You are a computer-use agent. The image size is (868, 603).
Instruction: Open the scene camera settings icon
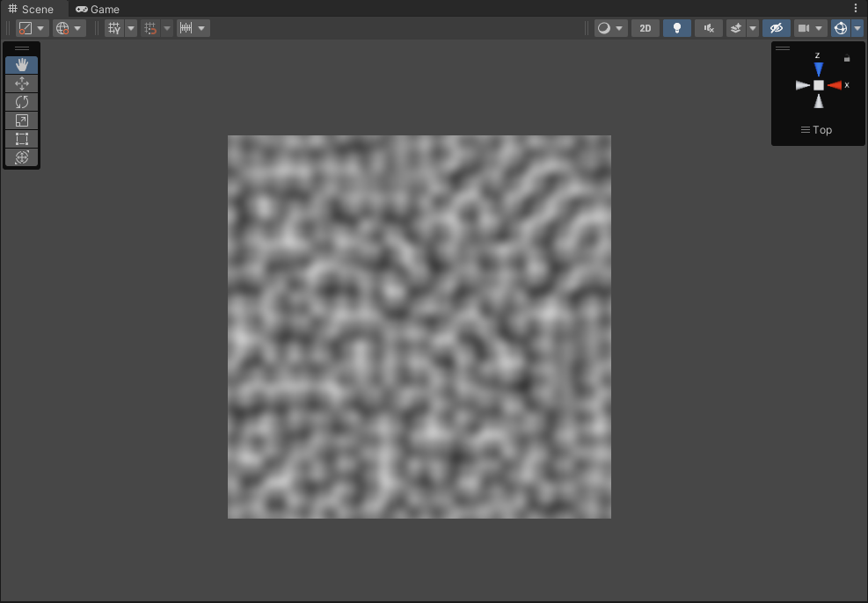point(805,27)
